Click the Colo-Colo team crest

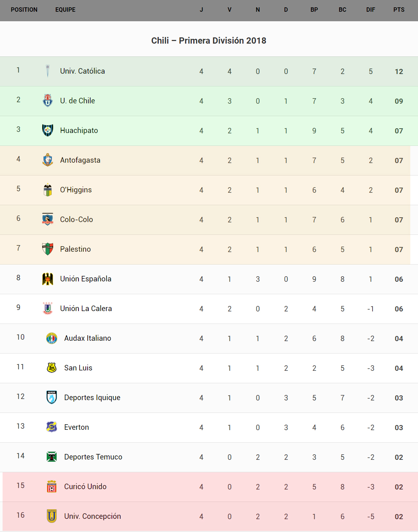(48, 219)
